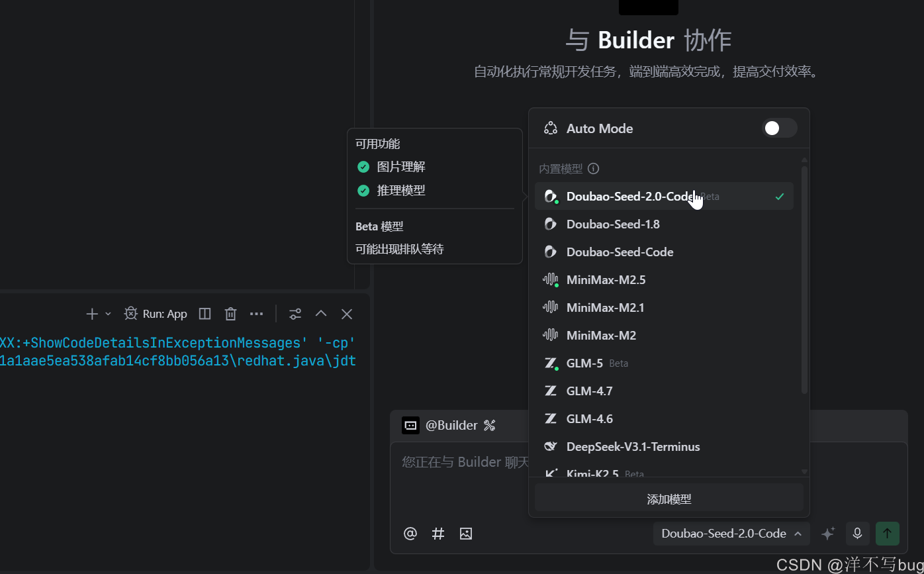
Task: Click the redhat.java\jdt terminal path line
Action: tap(178, 361)
